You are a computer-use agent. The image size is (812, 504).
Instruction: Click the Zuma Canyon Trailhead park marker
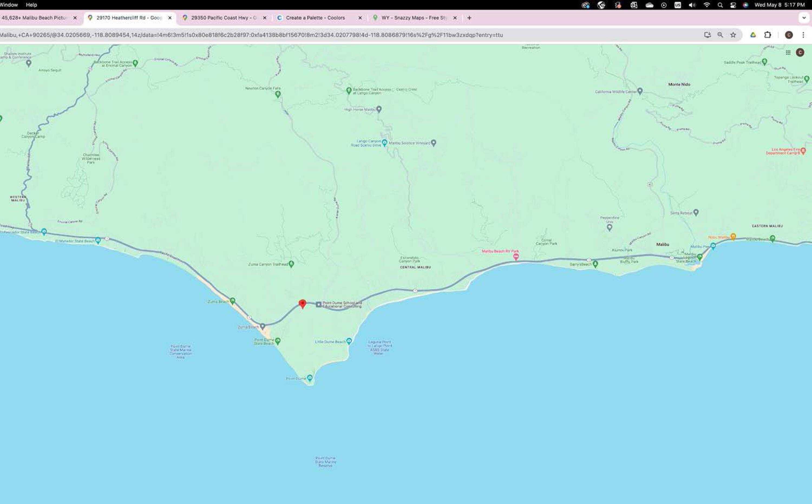pyautogui.click(x=291, y=264)
